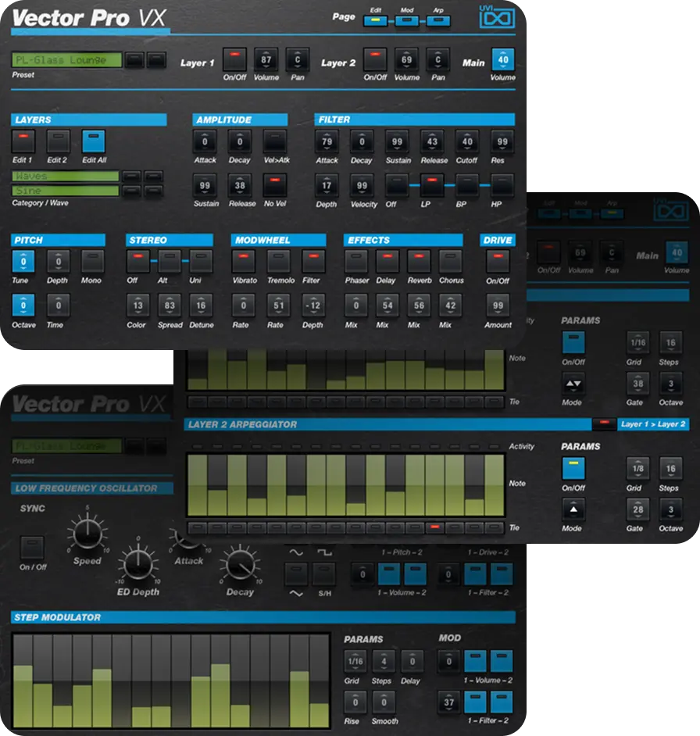700x736 pixels.
Task: Toggle Layer 2 On/Off in the top window
Action: tap(375, 59)
